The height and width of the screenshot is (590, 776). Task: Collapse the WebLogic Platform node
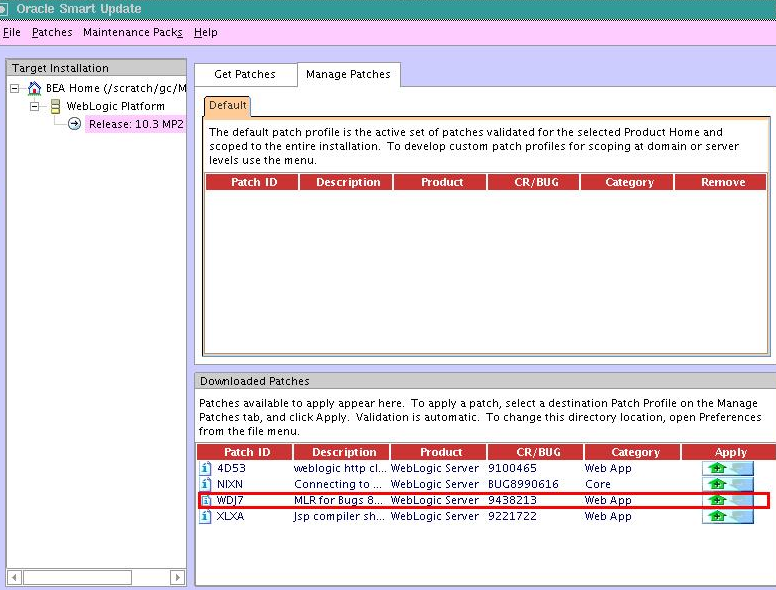[35, 106]
